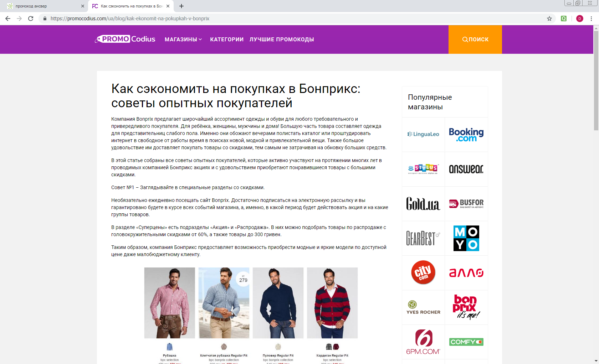Open GearBest store logo
599x364 pixels.
coord(423,238)
